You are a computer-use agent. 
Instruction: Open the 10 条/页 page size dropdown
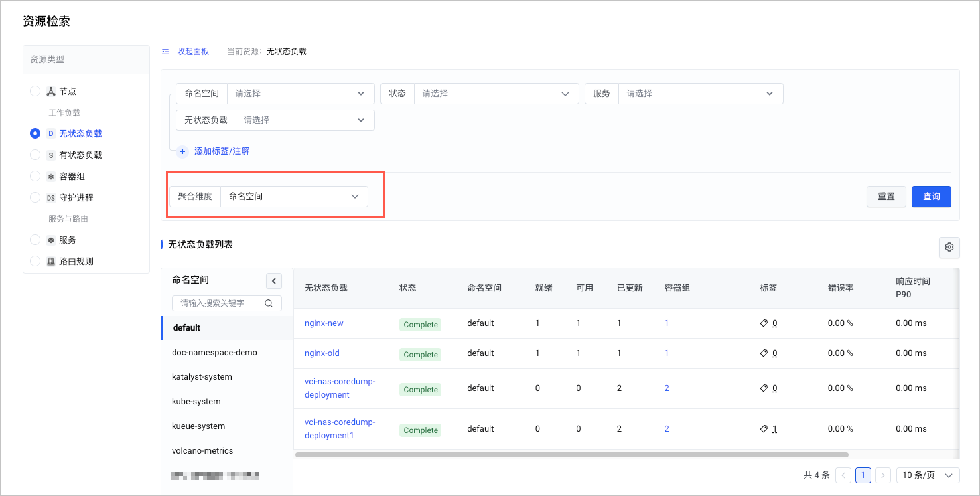(x=928, y=475)
